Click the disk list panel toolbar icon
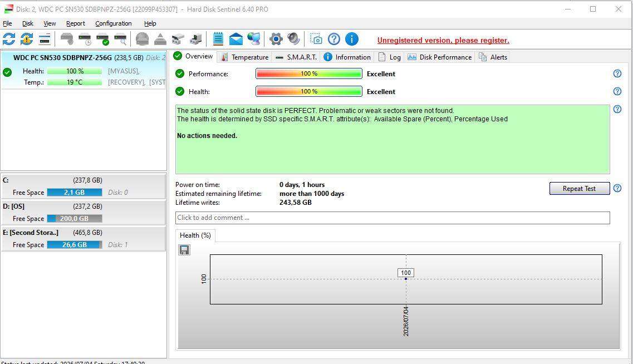633x364 pixels. (45, 39)
